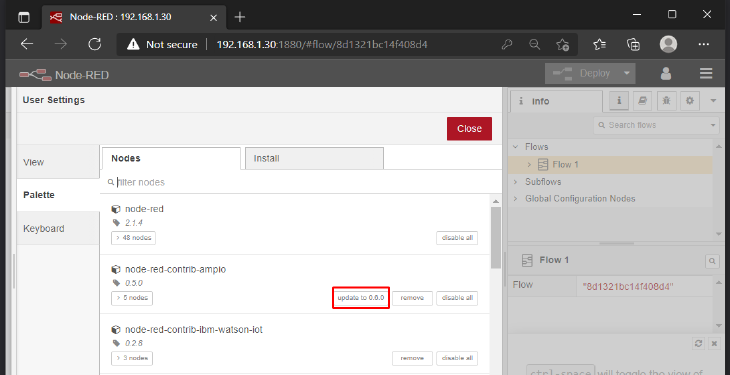
Task: Open the Deploy dropdown arrow
Action: tap(627, 73)
